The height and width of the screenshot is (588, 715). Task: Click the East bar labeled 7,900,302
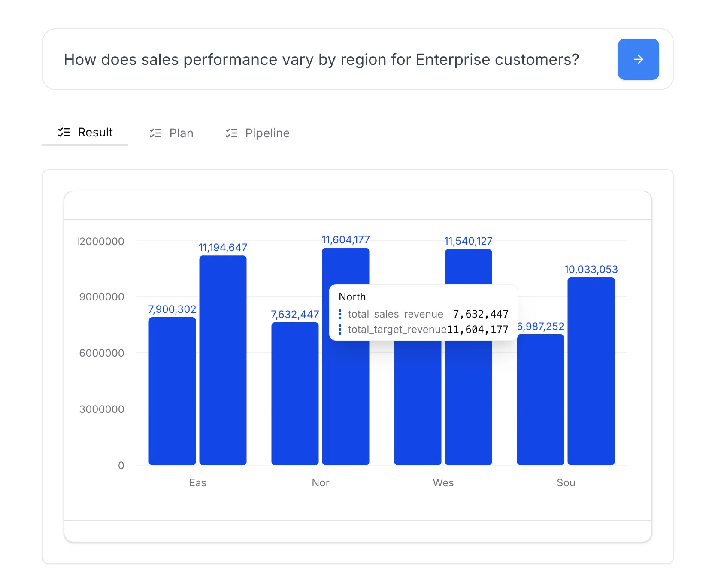click(172, 391)
